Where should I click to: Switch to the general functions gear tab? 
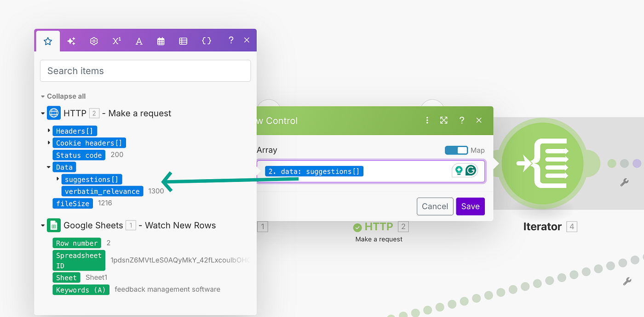94,41
